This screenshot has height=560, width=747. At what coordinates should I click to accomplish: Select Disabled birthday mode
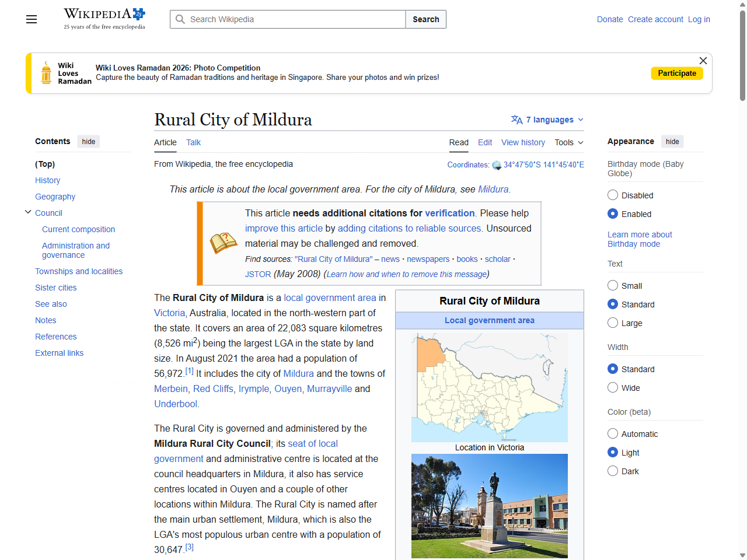[613, 195]
